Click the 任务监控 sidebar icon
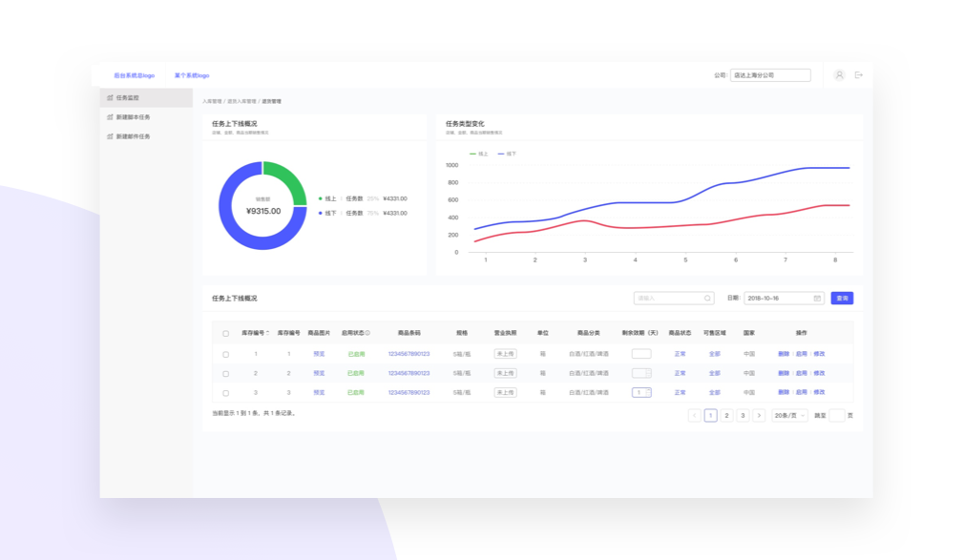This screenshot has height=560, width=964. [110, 97]
